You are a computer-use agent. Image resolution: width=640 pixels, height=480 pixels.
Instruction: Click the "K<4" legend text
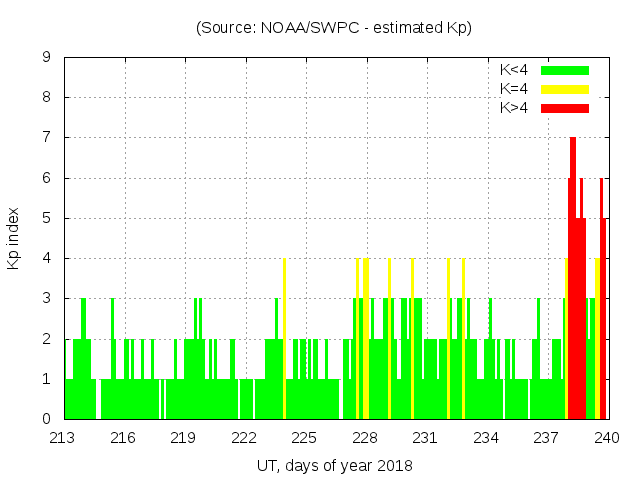tap(514, 70)
